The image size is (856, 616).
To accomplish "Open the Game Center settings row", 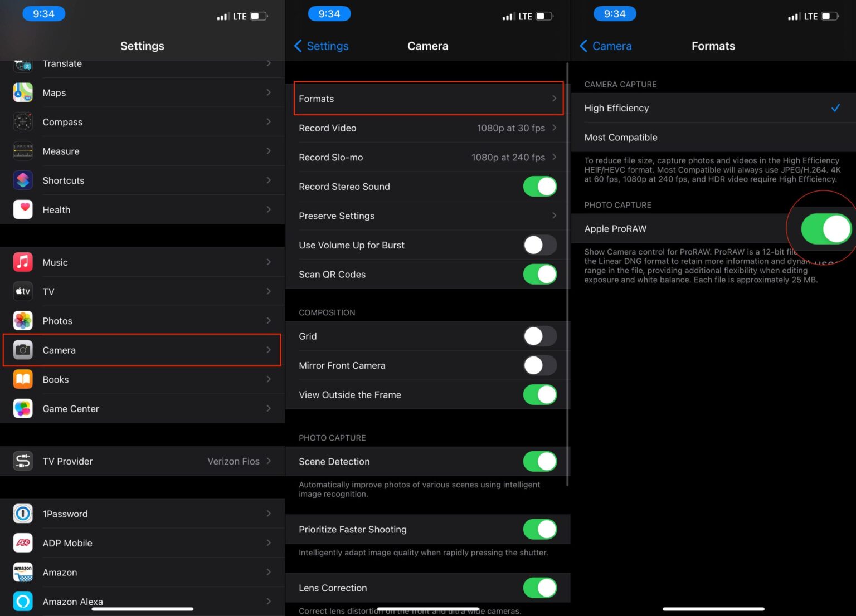I will (x=142, y=409).
